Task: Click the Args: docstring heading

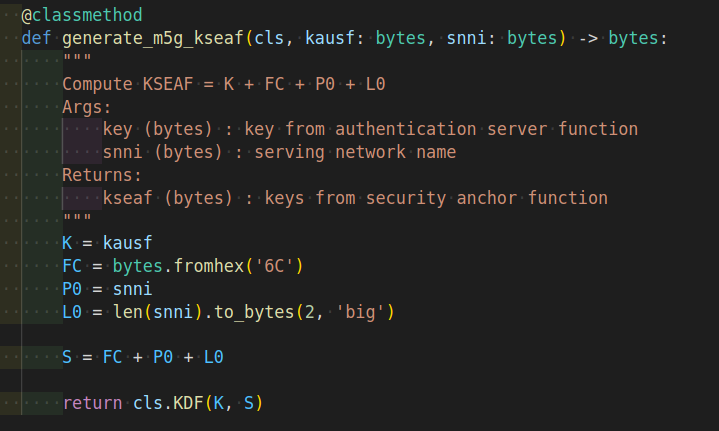Action: coord(87,107)
